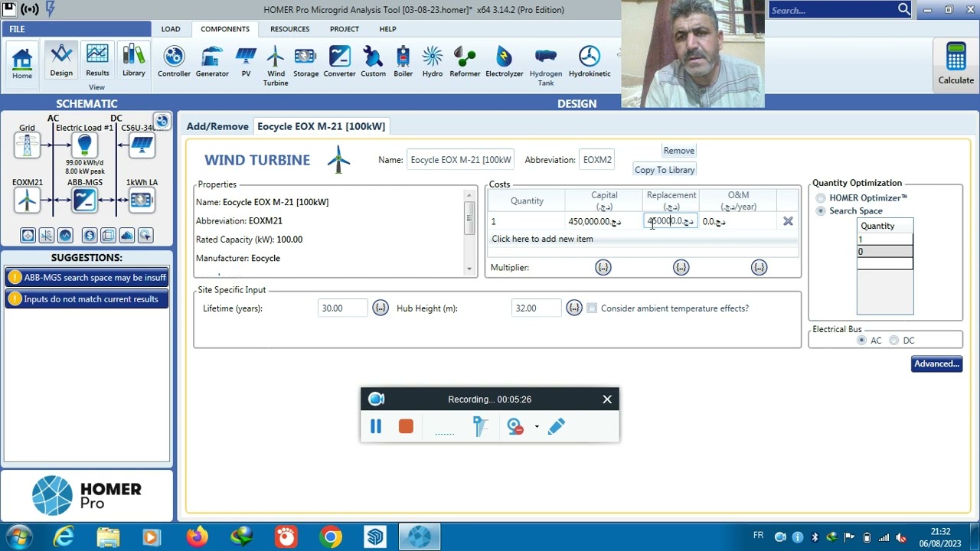Open Electric Load #1 light bulb in the schematic
The width and height of the screenshot is (980, 551).
(x=84, y=145)
